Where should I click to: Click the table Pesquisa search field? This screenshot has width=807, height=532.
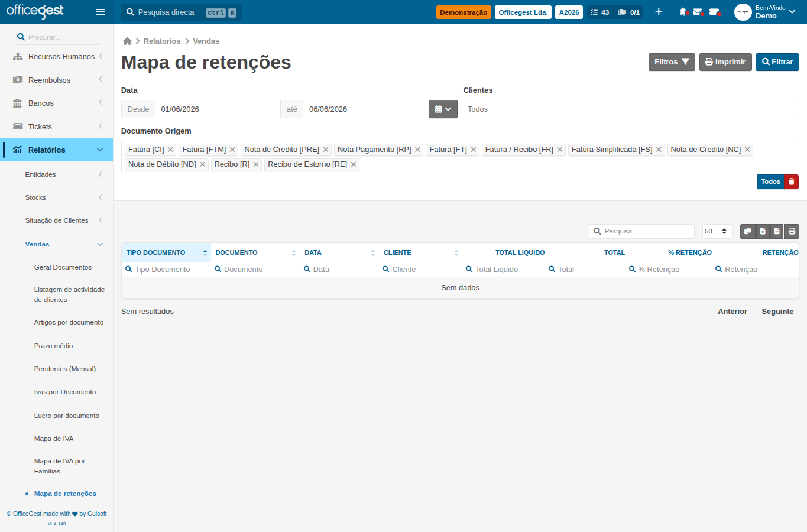tap(641, 231)
